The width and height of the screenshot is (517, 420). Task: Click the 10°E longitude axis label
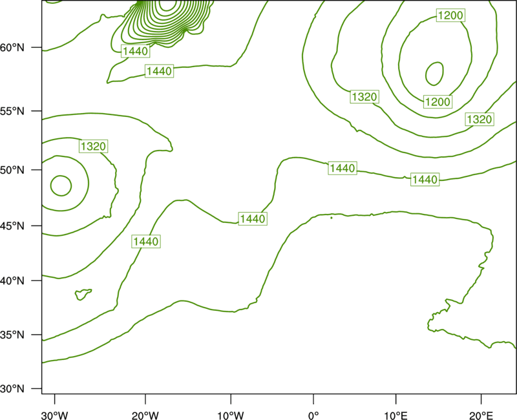point(396,415)
